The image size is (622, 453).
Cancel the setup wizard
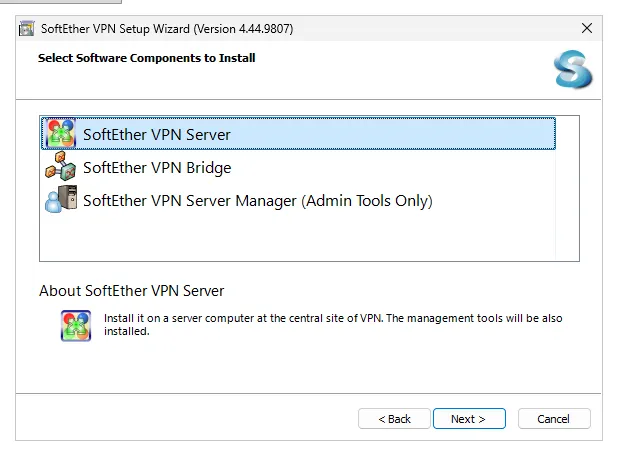tap(554, 418)
